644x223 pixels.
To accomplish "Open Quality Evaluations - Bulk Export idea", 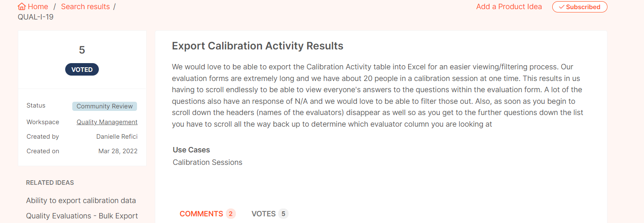I will 82,216.
